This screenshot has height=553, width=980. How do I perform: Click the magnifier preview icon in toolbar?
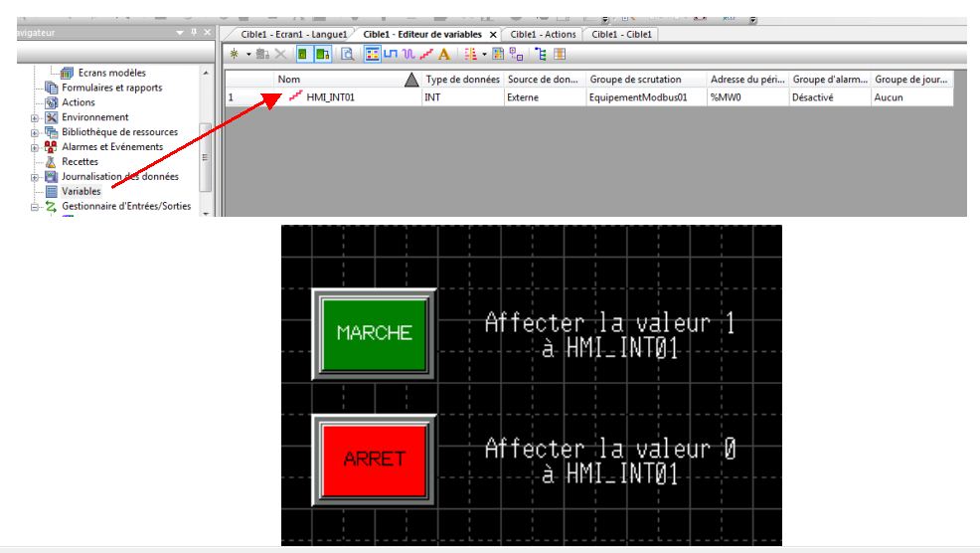coord(348,54)
